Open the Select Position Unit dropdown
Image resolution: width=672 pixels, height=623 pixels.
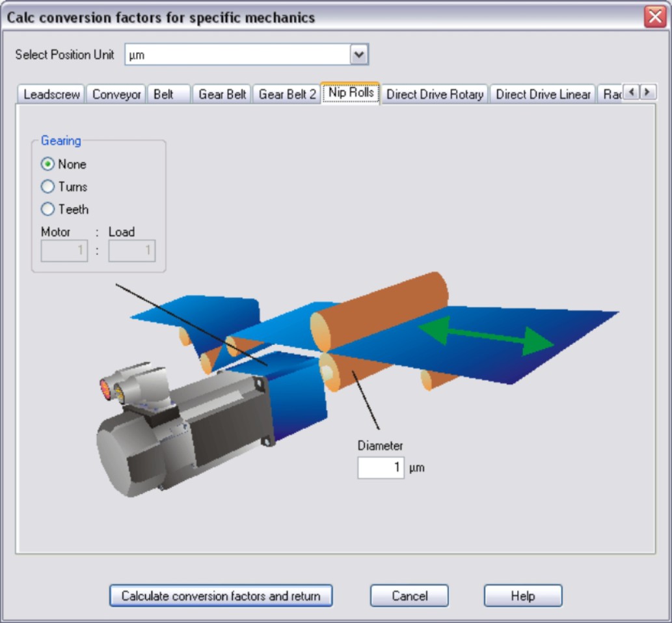pos(359,55)
